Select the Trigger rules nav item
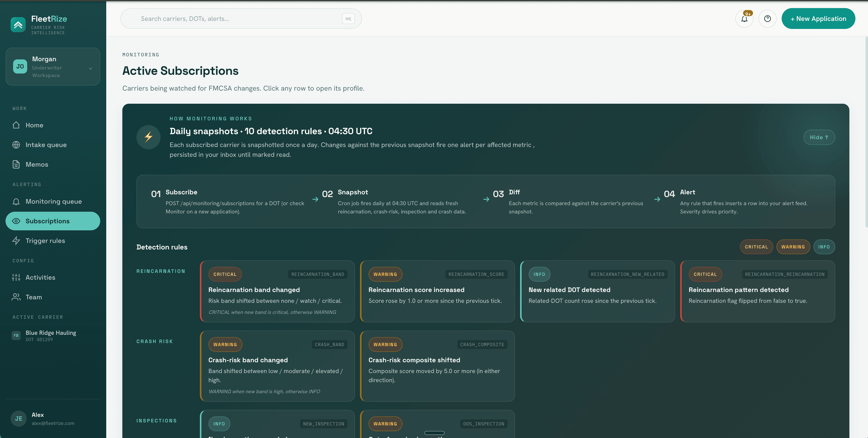Viewport: 868px width, 438px height. (53, 241)
